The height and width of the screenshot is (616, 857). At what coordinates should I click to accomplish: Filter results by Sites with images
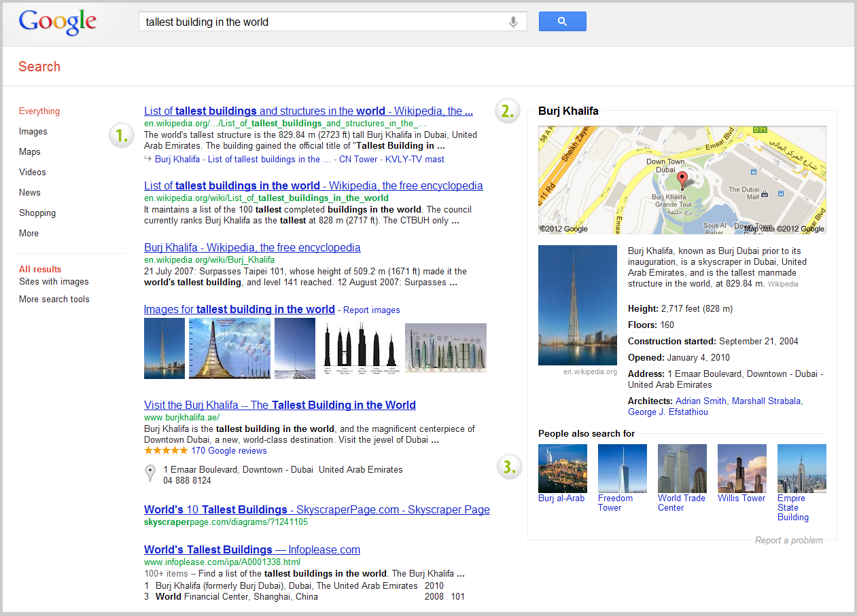click(54, 281)
